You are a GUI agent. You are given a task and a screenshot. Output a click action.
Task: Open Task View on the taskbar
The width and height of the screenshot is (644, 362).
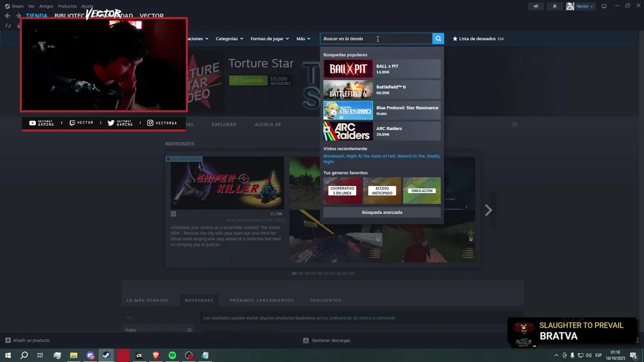click(x=40, y=355)
